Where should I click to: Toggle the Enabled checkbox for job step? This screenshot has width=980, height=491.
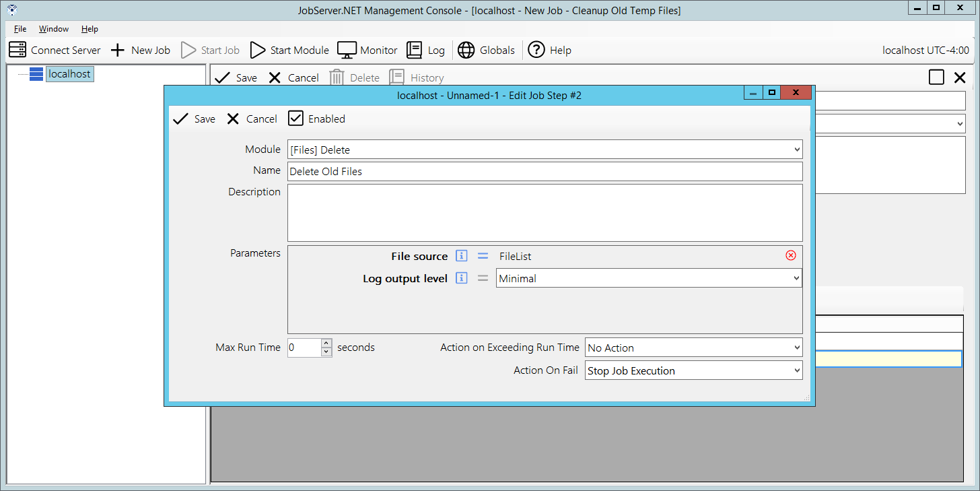click(x=295, y=119)
